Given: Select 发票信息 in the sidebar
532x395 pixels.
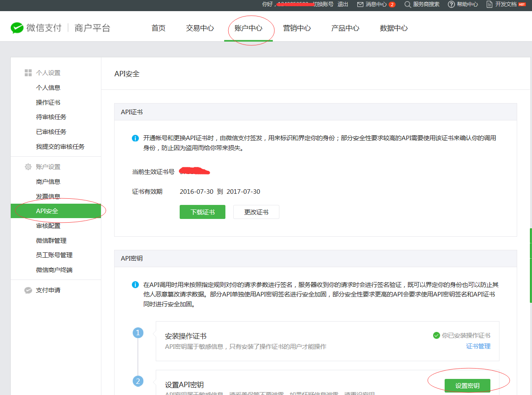Looking at the screenshot, I should [x=48, y=197].
